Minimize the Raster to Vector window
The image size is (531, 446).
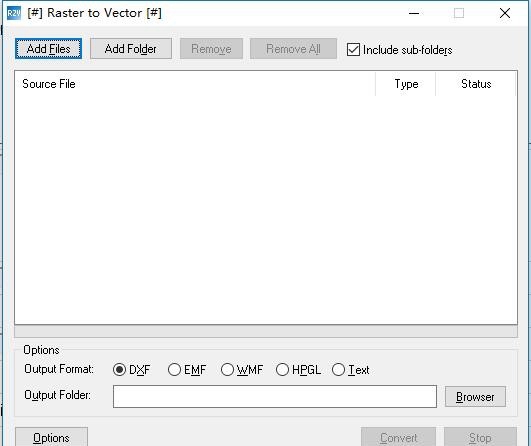coord(414,13)
